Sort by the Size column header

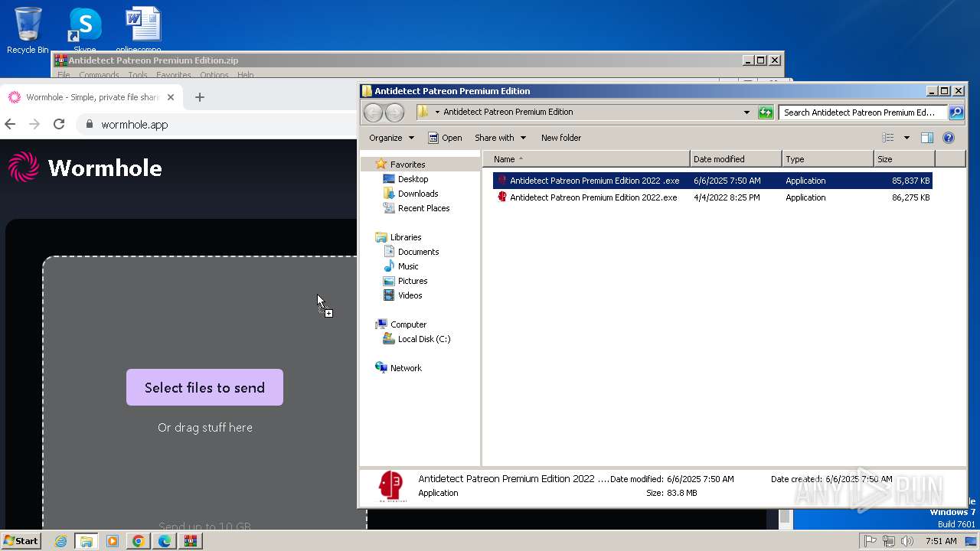pos(904,159)
